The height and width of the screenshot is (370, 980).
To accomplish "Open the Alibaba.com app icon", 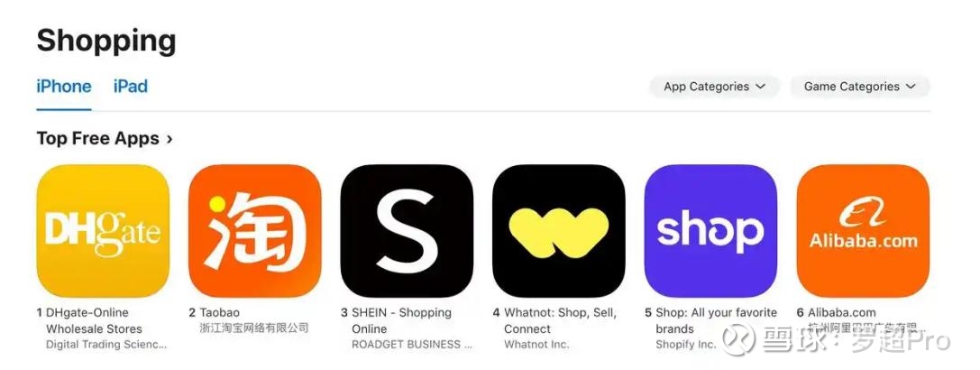I will click(x=863, y=231).
